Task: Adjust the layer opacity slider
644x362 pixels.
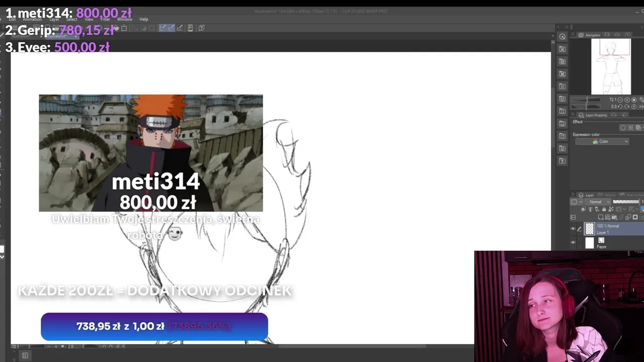Action: click(x=626, y=202)
